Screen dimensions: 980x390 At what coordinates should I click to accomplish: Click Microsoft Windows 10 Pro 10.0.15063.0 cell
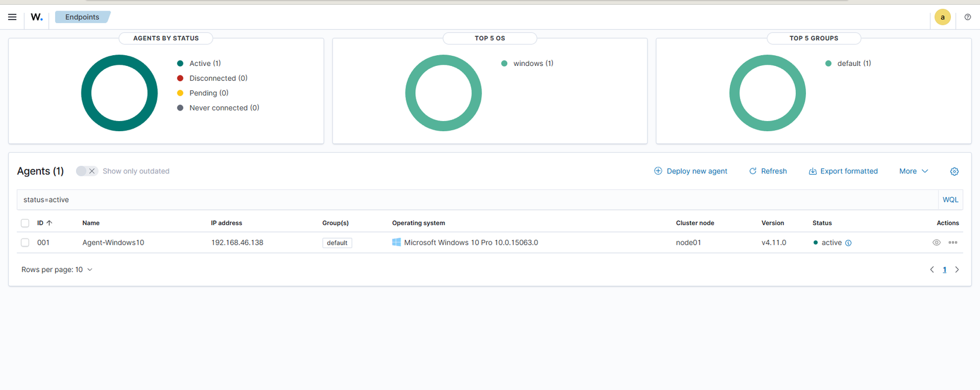[x=471, y=242]
